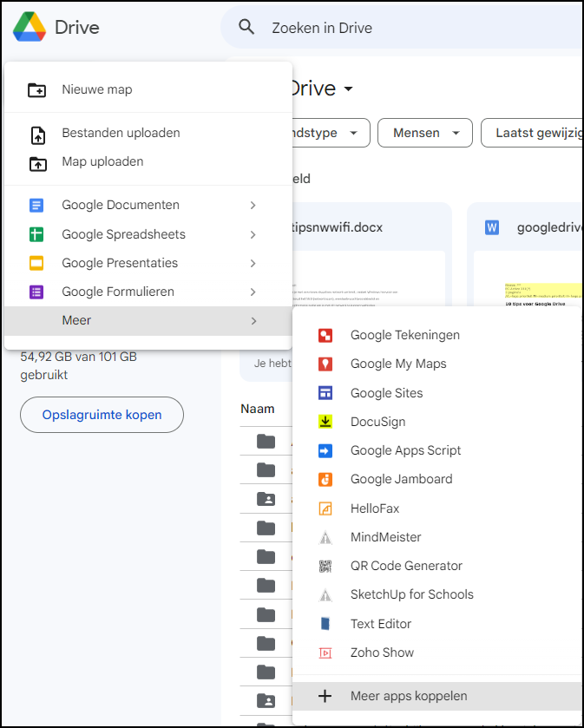This screenshot has width=584, height=728.
Task: Click the Google Presentaties yellow icon
Action: 36,263
